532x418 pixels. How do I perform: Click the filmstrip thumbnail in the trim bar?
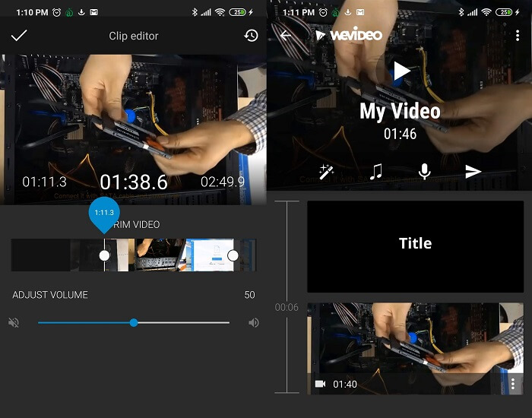[160, 255]
